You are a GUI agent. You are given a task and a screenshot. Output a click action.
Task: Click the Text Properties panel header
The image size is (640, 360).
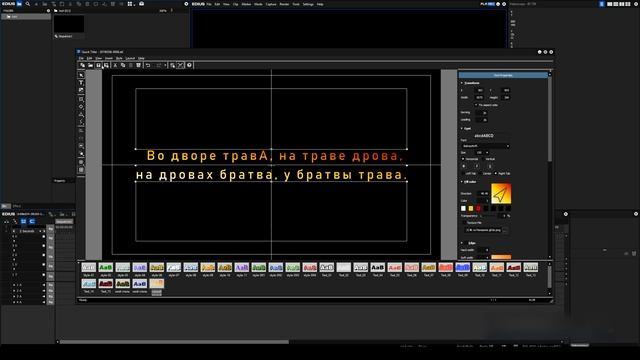(503, 75)
